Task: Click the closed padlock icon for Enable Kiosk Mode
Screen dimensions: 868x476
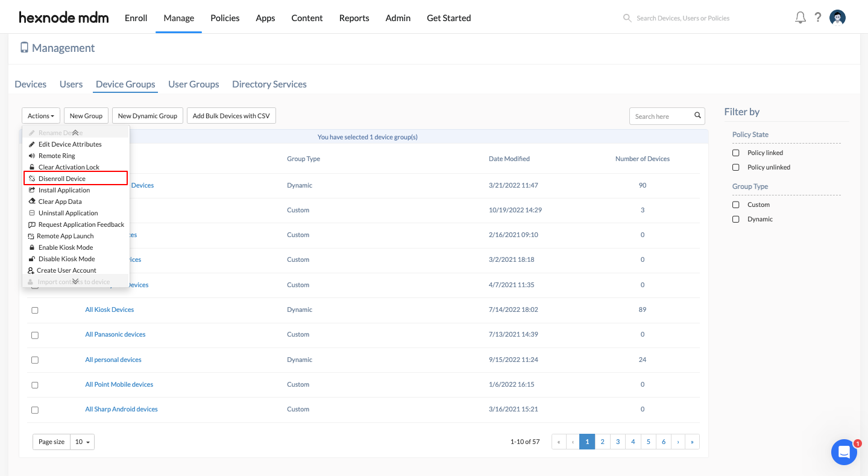Action: 32,247
